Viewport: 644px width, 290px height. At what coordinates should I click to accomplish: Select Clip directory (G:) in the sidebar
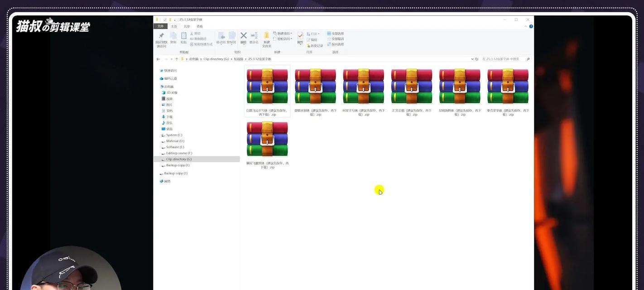pyautogui.click(x=197, y=159)
